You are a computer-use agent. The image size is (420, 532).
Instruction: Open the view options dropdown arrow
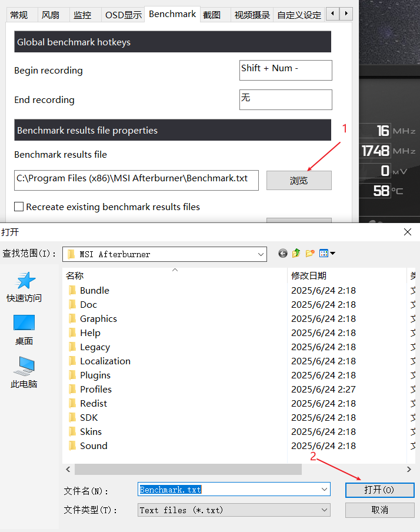[x=333, y=253]
